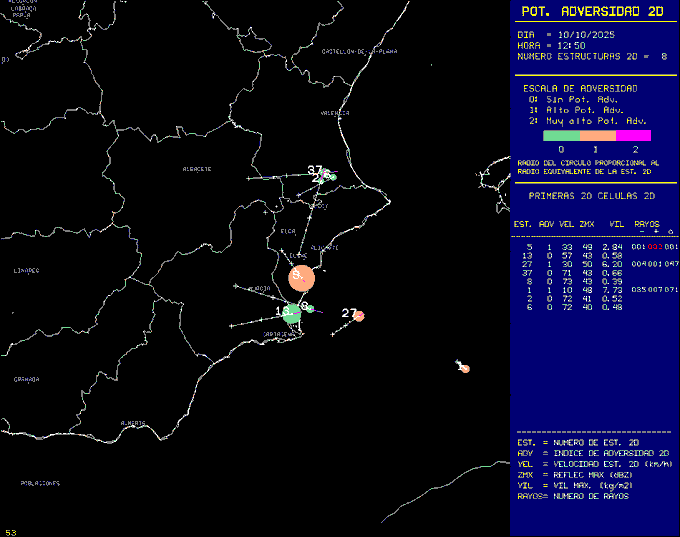The height and width of the screenshot is (537, 680).
Task: Click the ADV column header
Action: (x=546, y=224)
